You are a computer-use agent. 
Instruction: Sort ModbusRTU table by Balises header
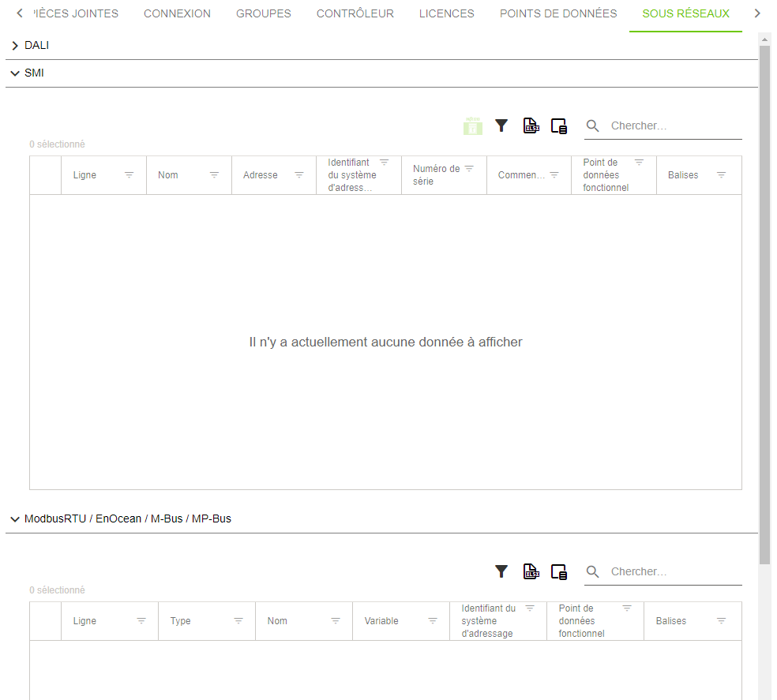671,621
